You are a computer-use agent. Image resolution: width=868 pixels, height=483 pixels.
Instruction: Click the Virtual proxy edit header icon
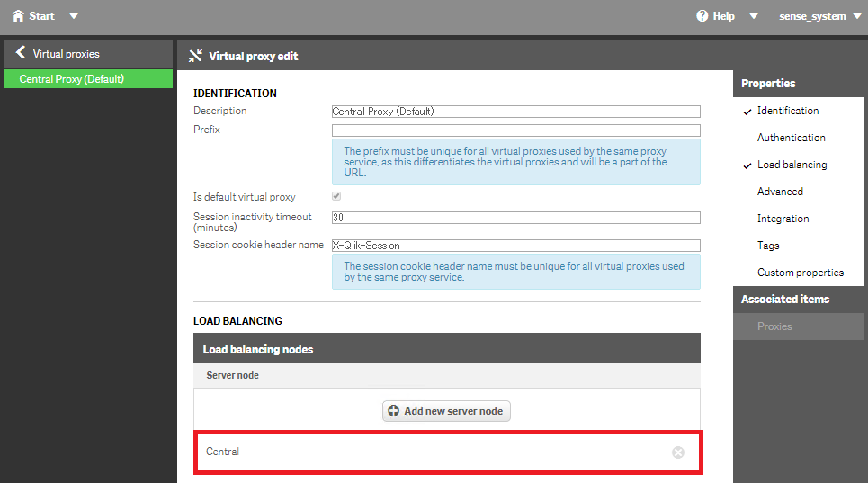pos(195,56)
